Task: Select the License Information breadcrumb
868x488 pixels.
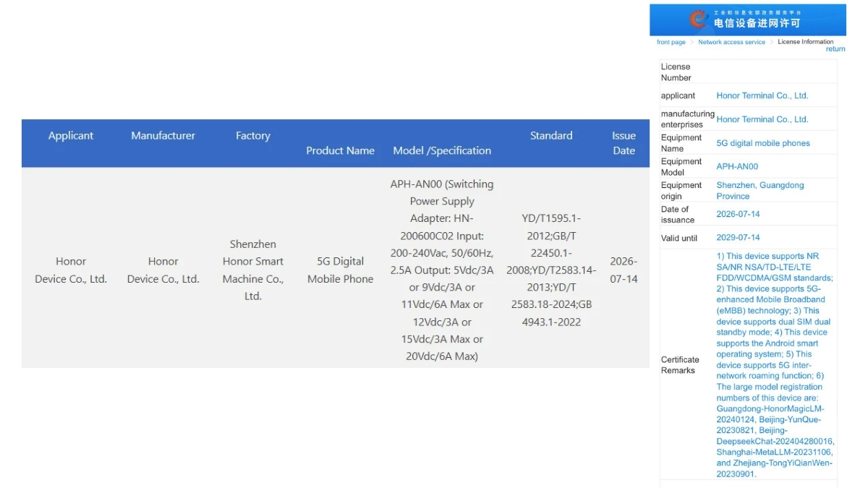Action: tap(806, 41)
